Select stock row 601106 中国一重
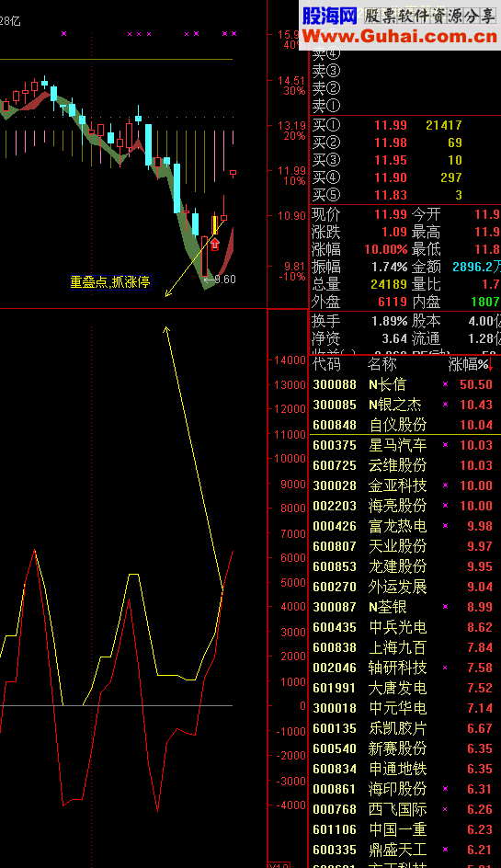Viewport: 501px width, 868px height. click(x=404, y=829)
